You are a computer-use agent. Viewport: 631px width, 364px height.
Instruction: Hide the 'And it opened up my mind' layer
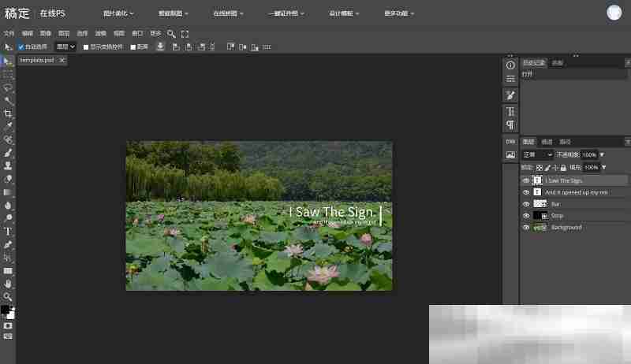(526, 192)
